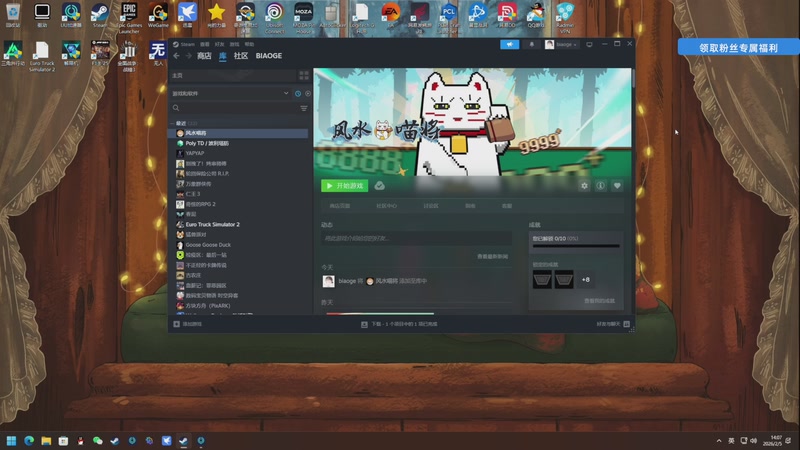
Task: Show hidden tray icons chevron
Action: point(719,441)
